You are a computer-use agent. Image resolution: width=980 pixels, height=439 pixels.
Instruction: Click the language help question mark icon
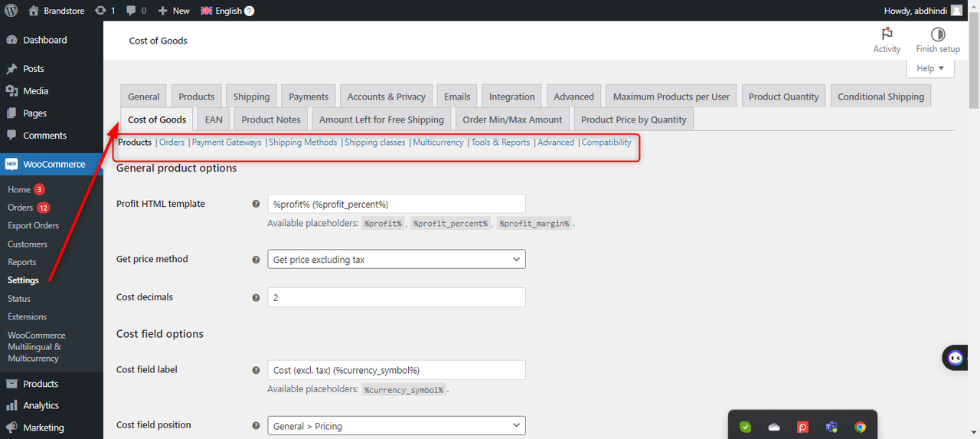249,11
